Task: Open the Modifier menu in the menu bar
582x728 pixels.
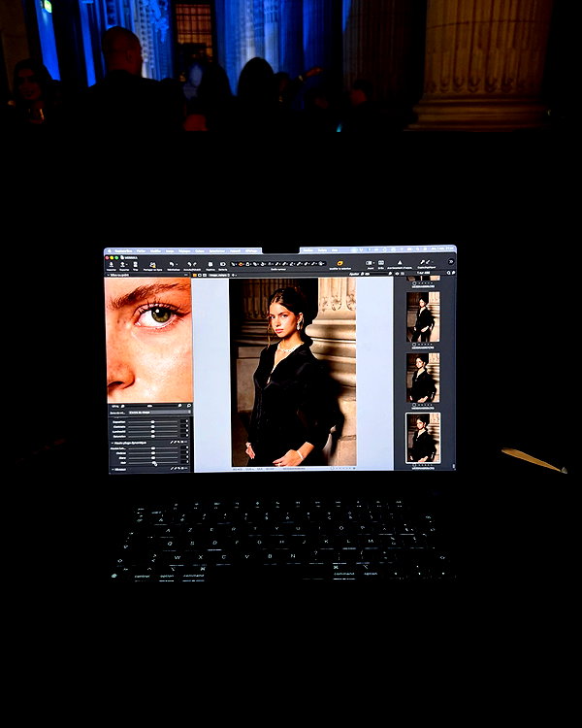Action: point(156,251)
